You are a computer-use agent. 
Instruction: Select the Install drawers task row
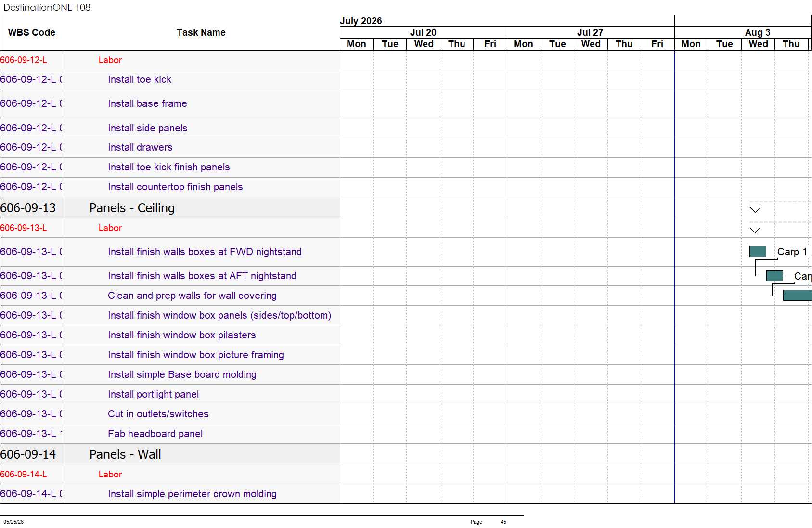(170, 147)
